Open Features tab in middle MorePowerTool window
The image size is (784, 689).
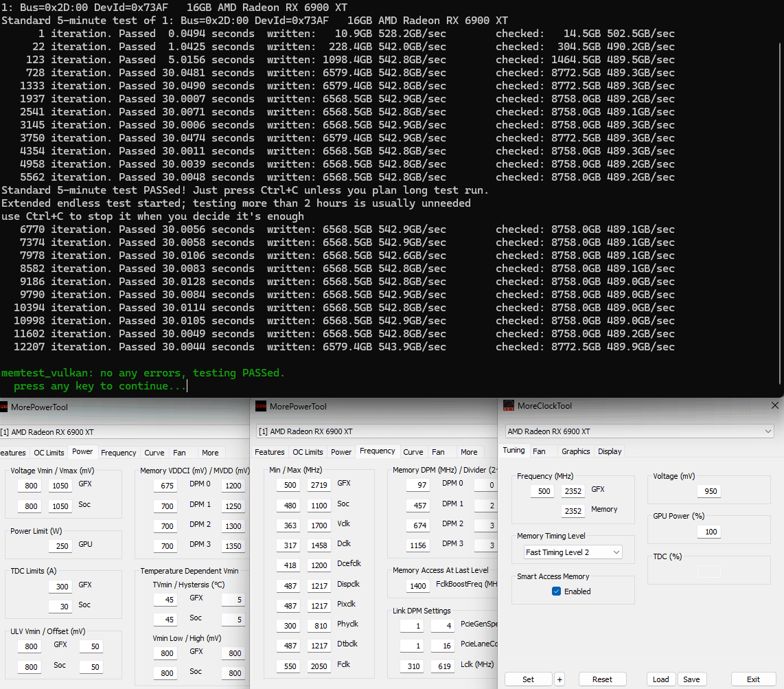coord(270,452)
